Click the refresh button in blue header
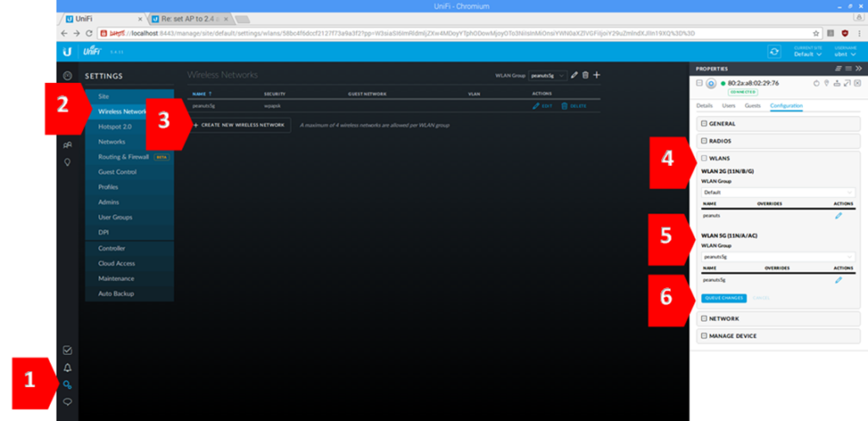Viewport: 868px width, 421px height. (774, 52)
